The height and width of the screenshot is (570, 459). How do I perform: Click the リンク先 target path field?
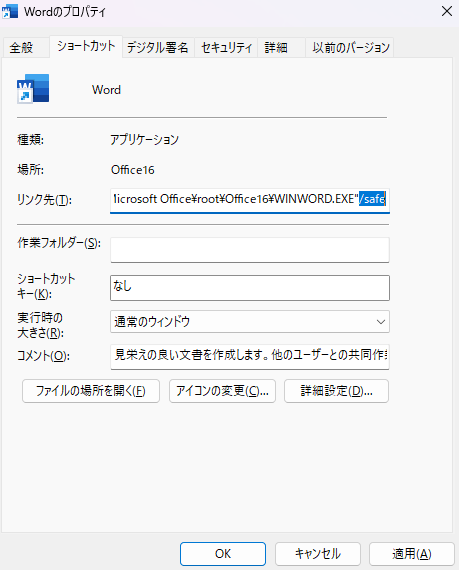tap(250, 200)
